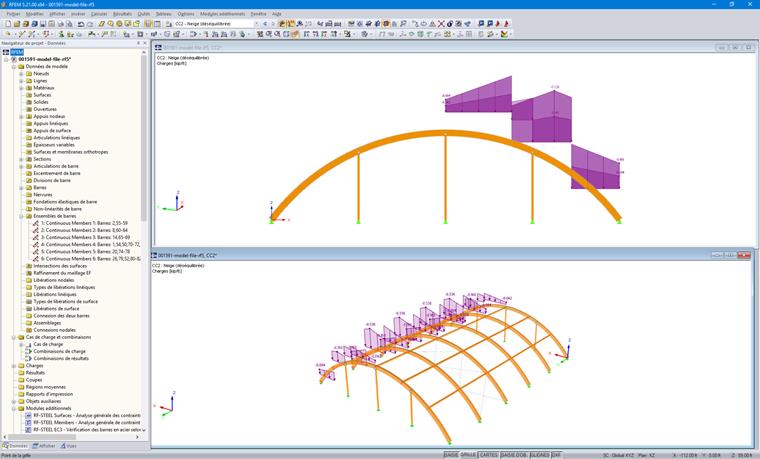The width and height of the screenshot is (760, 459).
Task: Open the Modifier menu
Action: 34,14
